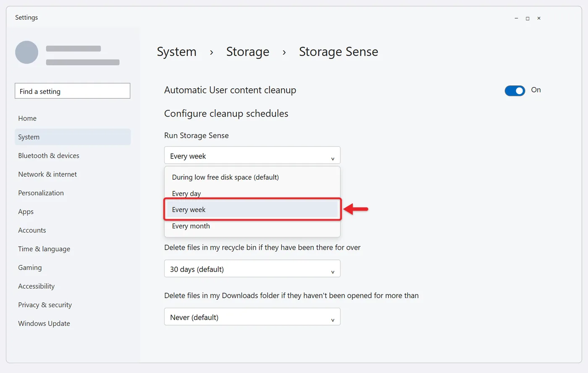Image resolution: width=588 pixels, height=373 pixels.
Task: Click the Automatic User content cleanup label
Action: tap(230, 90)
